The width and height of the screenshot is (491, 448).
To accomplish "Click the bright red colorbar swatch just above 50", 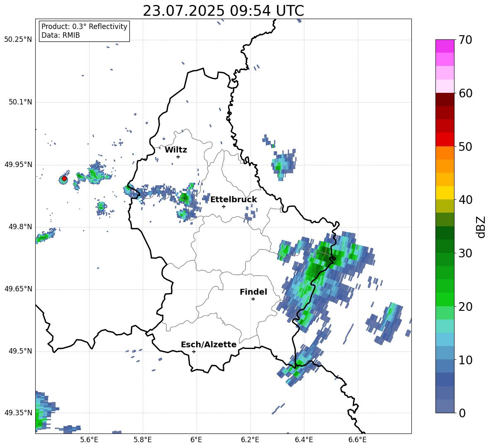I will tap(445, 140).
